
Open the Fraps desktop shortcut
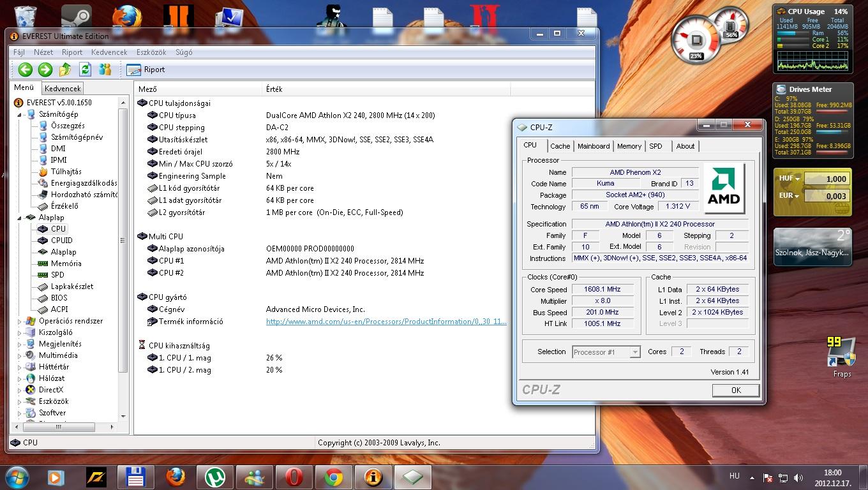(842, 357)
